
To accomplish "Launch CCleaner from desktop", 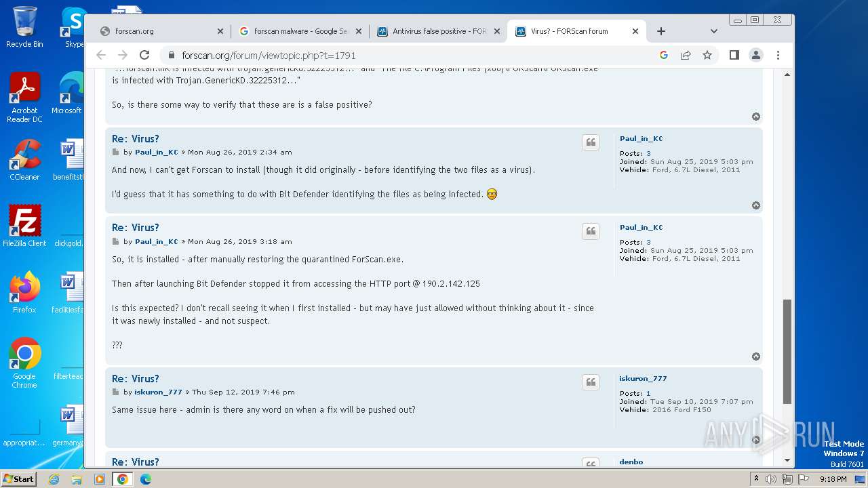I will point(24,160).
